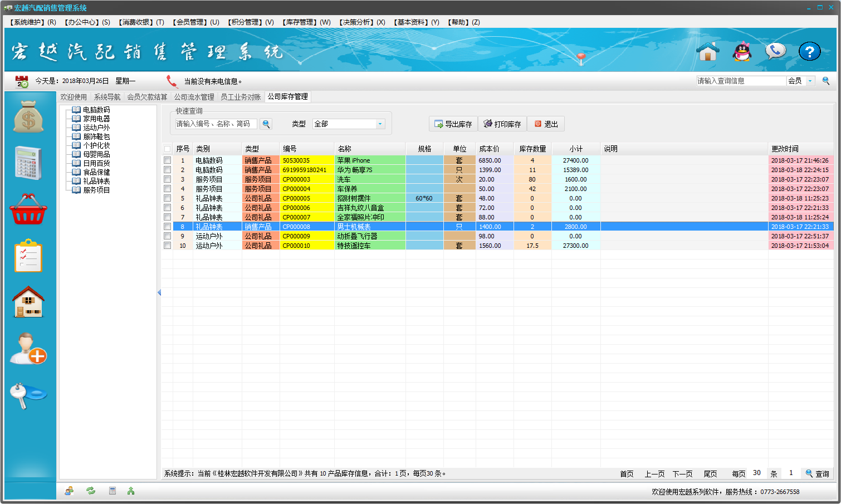Open the calculator sidebar icon

click(x=28, y=163)
